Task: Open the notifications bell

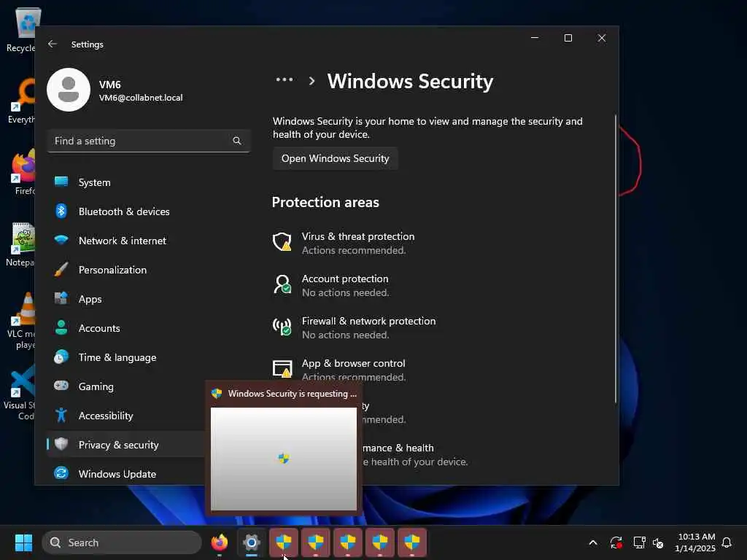Action: point(727,542)
